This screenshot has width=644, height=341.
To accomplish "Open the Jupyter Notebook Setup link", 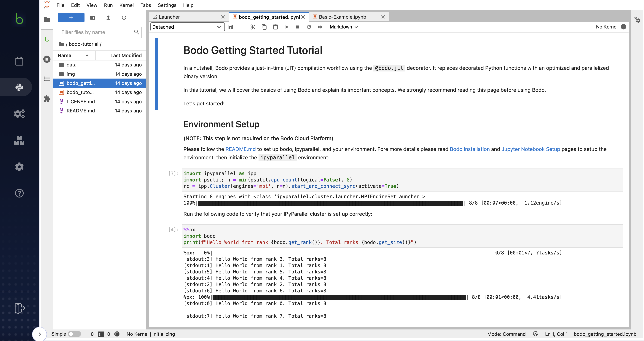I will point(530,149).
